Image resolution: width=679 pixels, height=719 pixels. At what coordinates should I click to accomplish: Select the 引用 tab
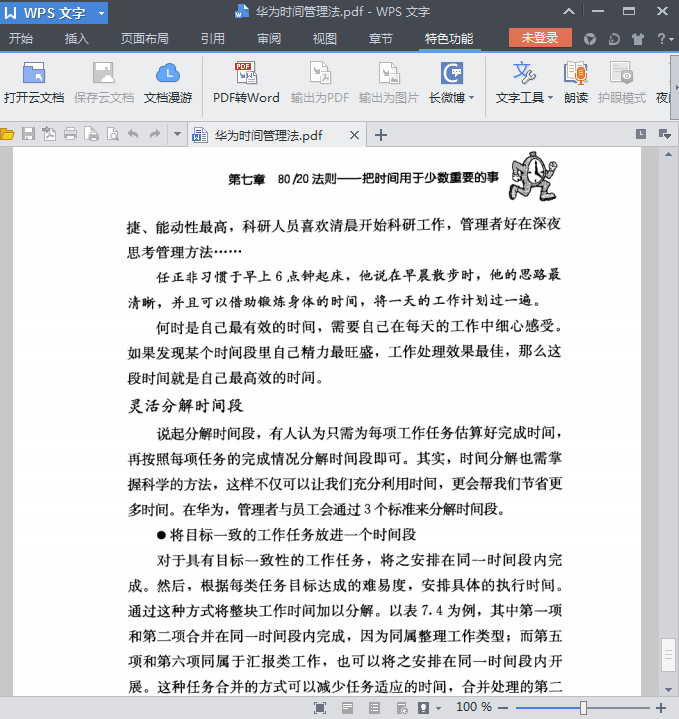click(x=213, y=39)
